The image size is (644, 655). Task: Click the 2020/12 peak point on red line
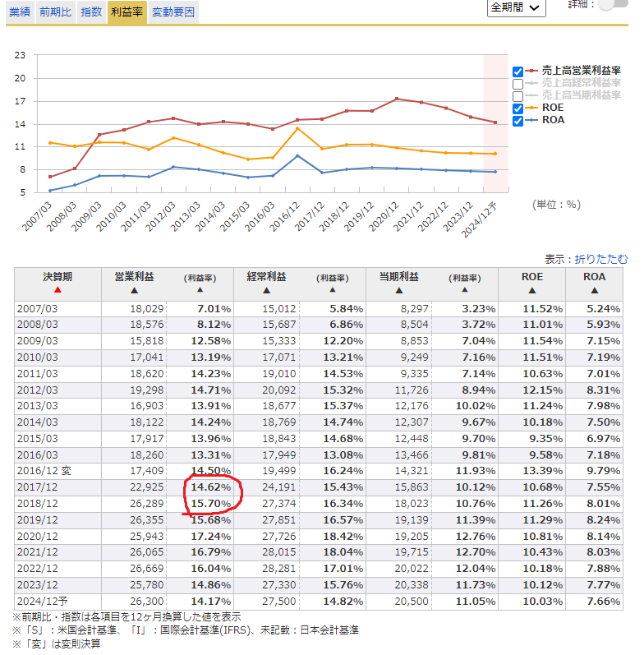[398, 99]
